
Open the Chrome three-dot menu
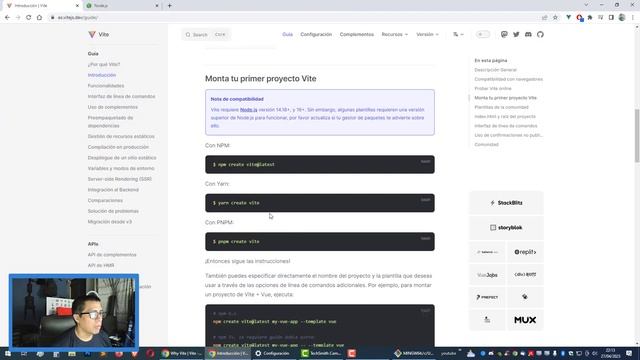pyautogui.click(x=633, y=18)
